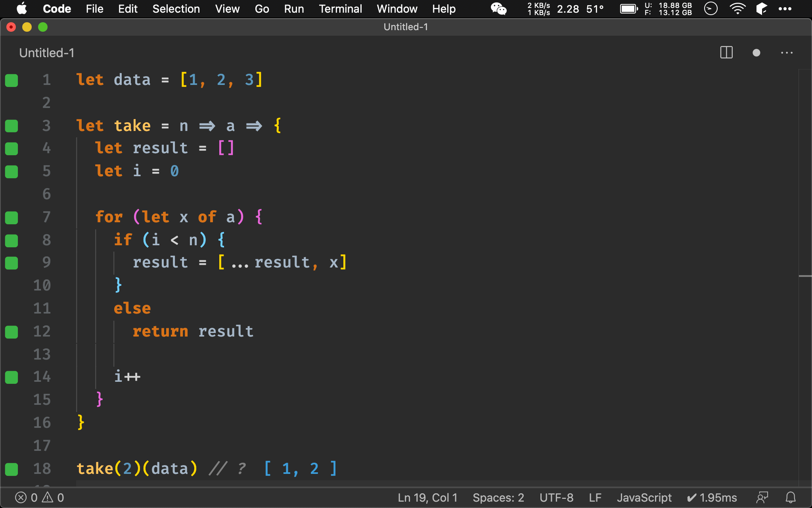This screenshot has height=508, width=812.
Task: Click the LF end-of-line selector
Action: tap(595, 498)
